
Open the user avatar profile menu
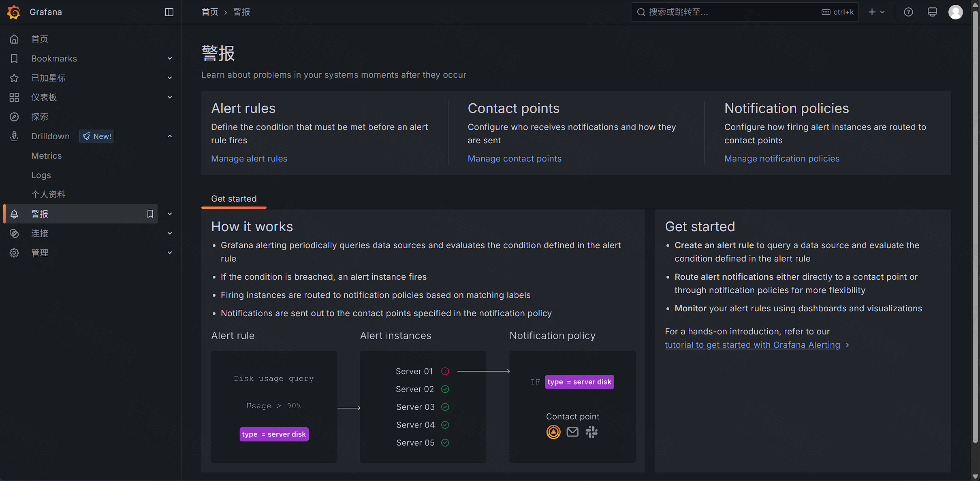956,12
